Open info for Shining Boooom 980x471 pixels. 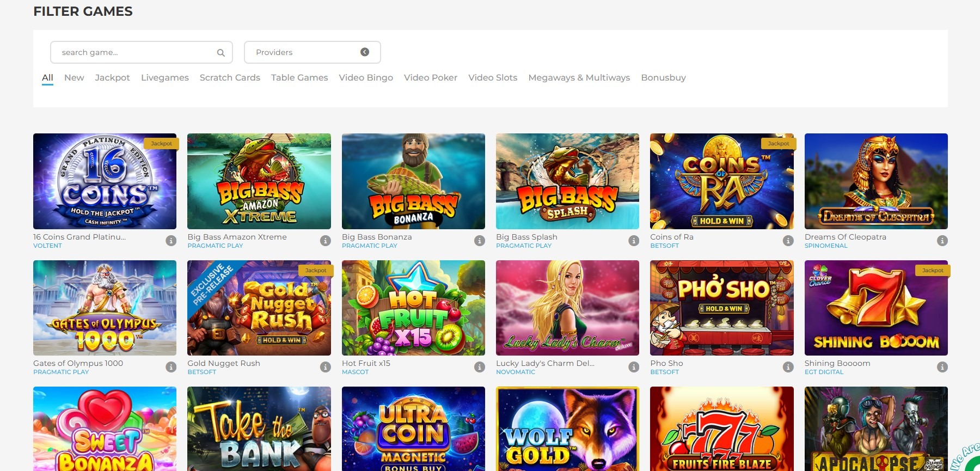pyautogui.click(x=942, y=367)
